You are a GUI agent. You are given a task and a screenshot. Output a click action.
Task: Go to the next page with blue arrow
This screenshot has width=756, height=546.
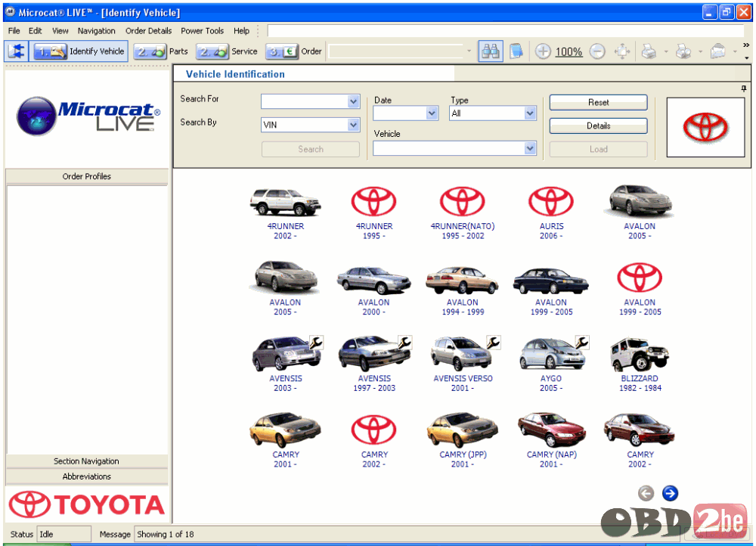coord(670,493)
